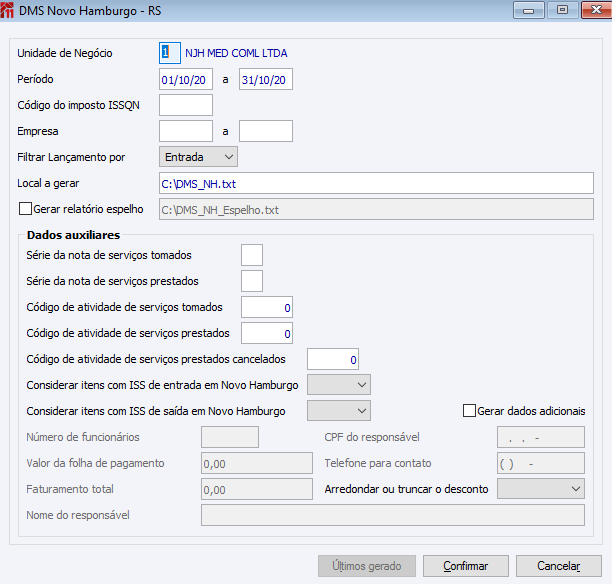Click Código de atividade serviços prestados cancelados field

coord(333,359)
